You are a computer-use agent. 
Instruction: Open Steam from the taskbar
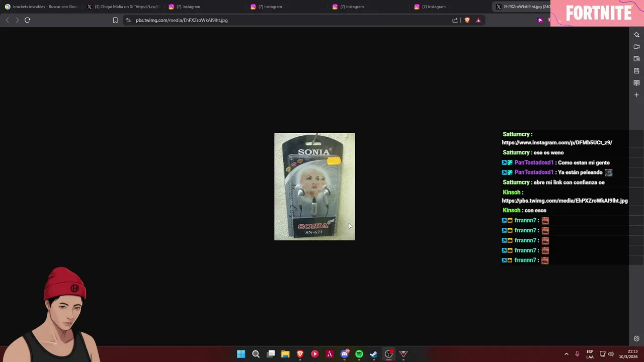[374, 354]
